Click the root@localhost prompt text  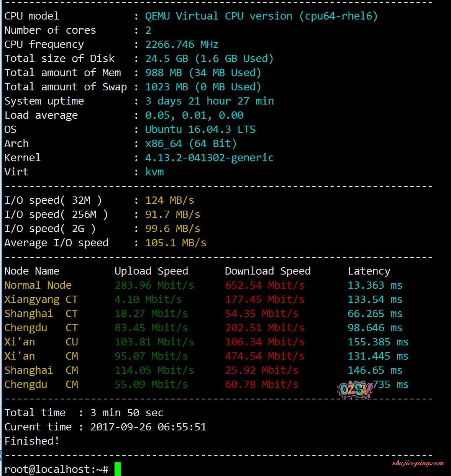coord(56,469)
